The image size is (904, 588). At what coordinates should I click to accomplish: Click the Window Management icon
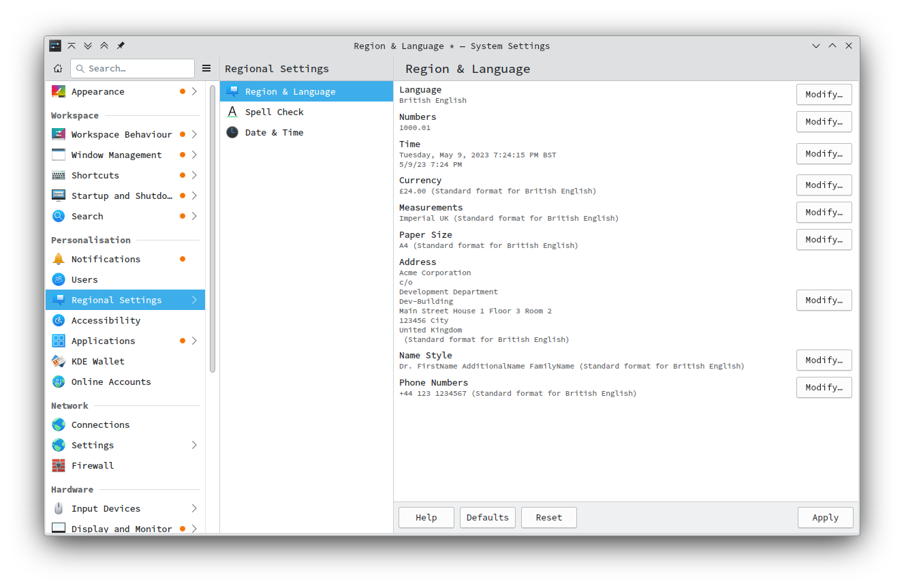pyautogui.click(x=59, y=155)
